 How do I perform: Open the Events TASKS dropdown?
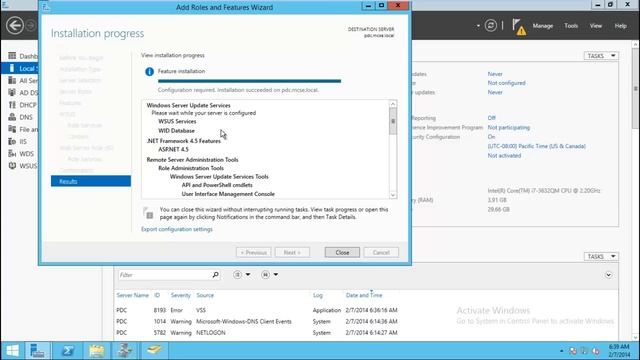click(601, 256)
